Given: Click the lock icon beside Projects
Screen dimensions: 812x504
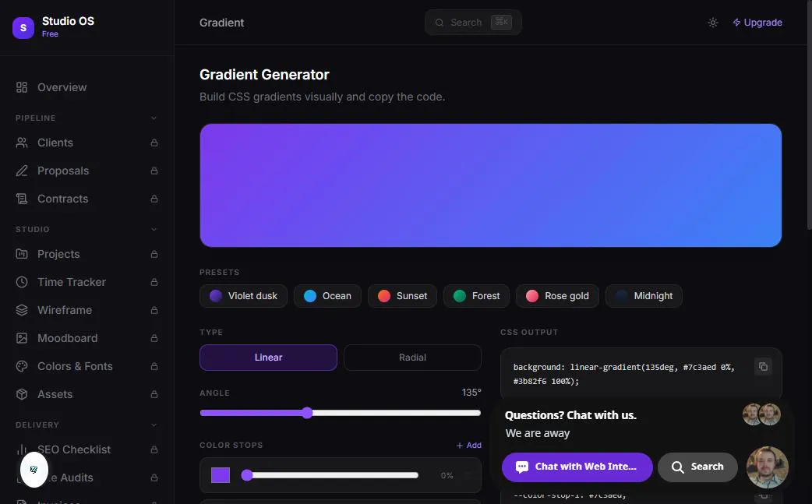Looking at the screenshot, I should [154, 254].
